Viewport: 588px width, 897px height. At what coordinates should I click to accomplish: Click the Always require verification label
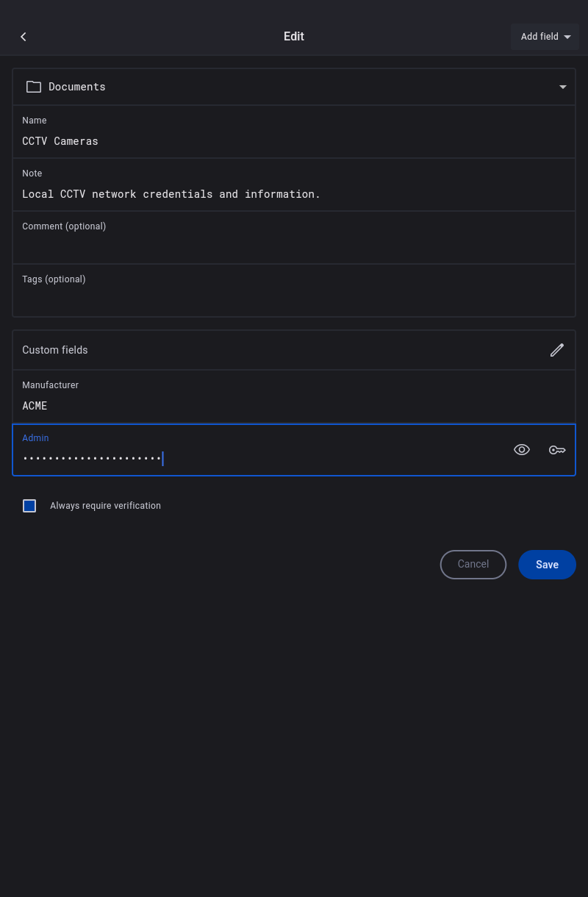coord(105,506)
